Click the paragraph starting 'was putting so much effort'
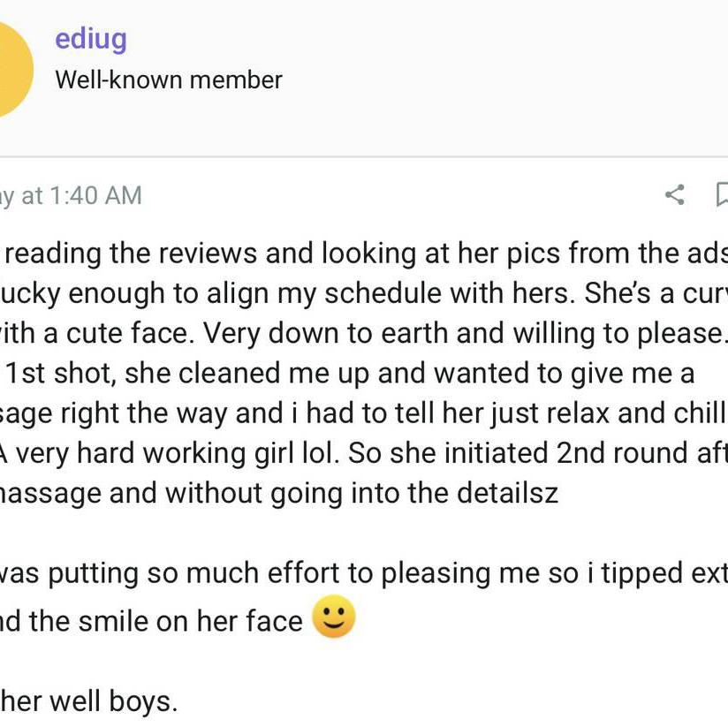Screen dimensions: 728x727 (x=353, y=572)
